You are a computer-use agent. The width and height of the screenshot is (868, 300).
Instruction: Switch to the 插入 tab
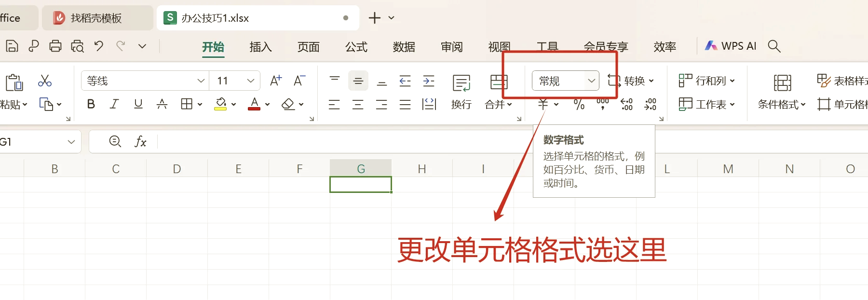(x=261, y=47)
